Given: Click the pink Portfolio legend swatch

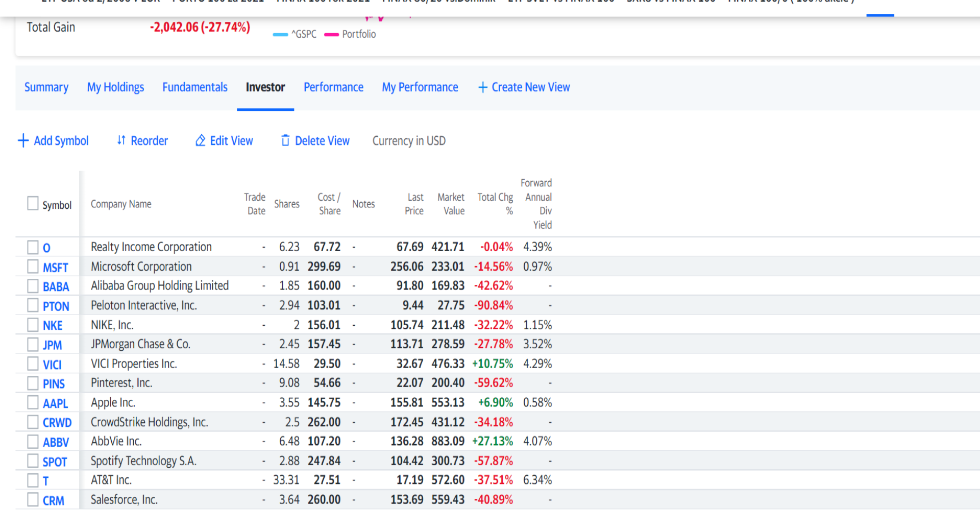Looking at the screenshot, I should pyautogui.click(x=332, y=35).
